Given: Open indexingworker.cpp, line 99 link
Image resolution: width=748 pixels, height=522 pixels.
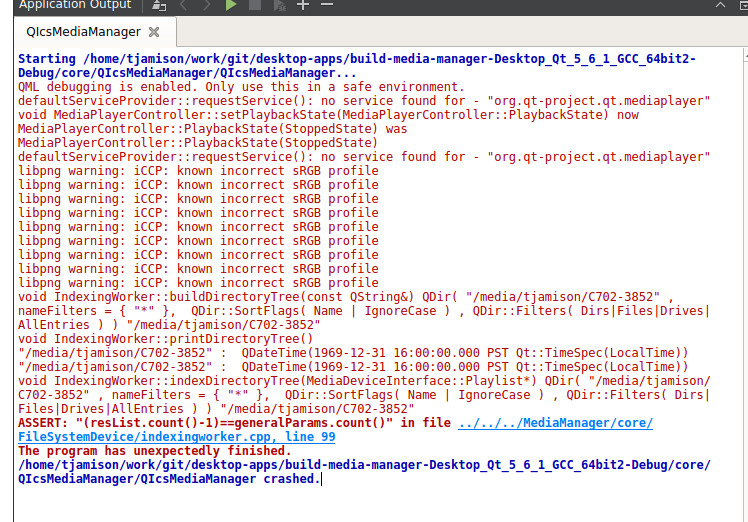Looking at the screenshot, I should [177, 437].
